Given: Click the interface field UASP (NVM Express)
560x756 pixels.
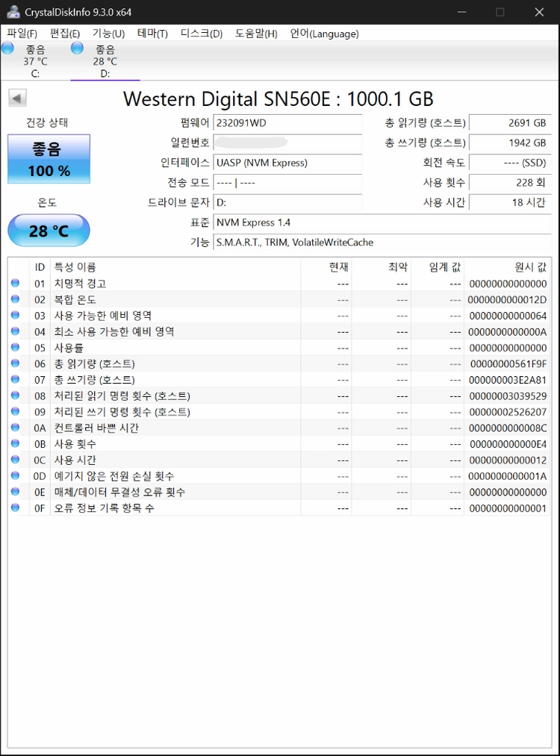Looking at the screenshot, I should (287, 163).
